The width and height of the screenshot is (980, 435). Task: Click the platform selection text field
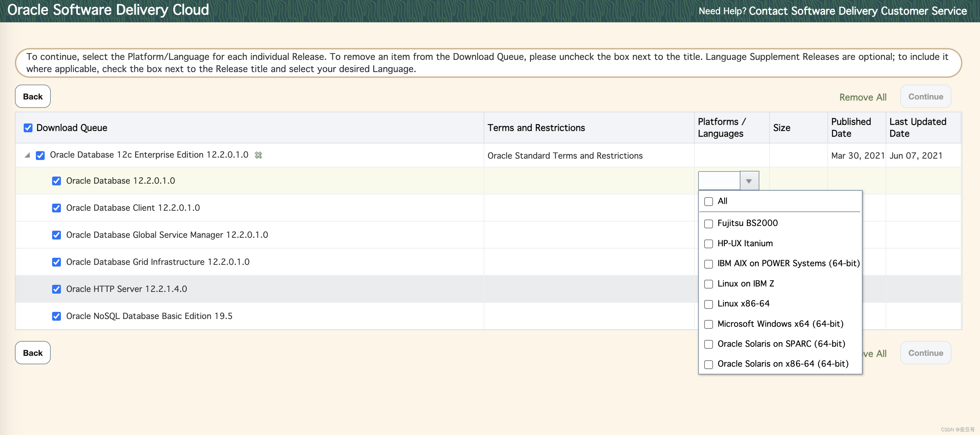coord(719,181)
